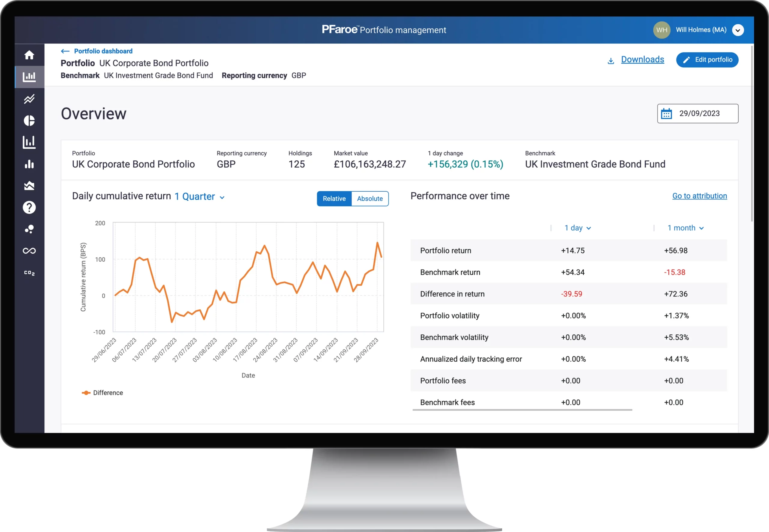The width and height of the screenshot is (769, 532).
Task: Click the bubble dots sidebar icon
Action: pyautogui.click(x=29, y=229)
